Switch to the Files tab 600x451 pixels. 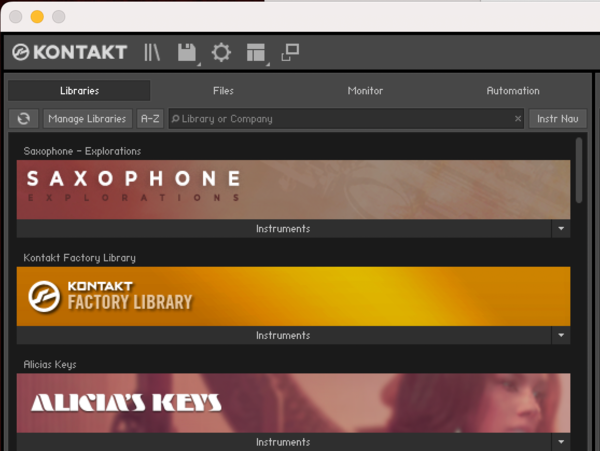[x=223, y=91]
